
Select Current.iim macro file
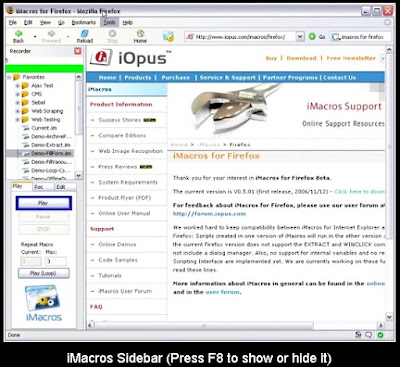click(x=44, y=128)
